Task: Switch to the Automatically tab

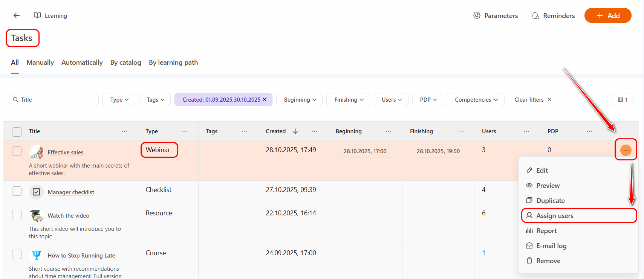Action: 82,63
